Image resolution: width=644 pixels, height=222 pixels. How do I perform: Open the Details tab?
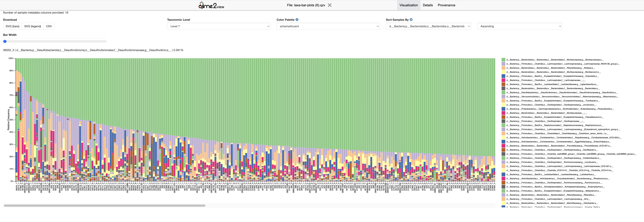click(x=428, y=5)
